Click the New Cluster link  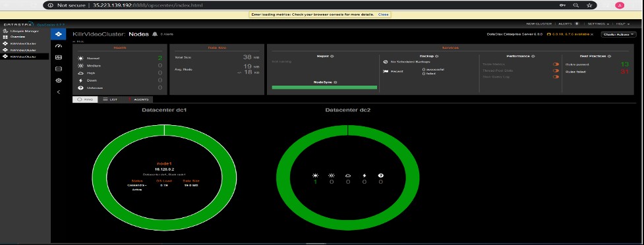[x=539, y=24]
